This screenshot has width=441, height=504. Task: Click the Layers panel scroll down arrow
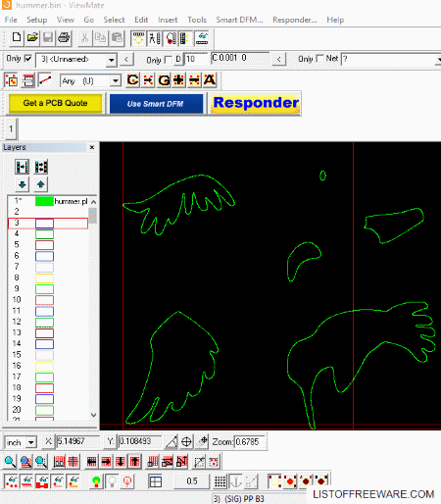93,416
